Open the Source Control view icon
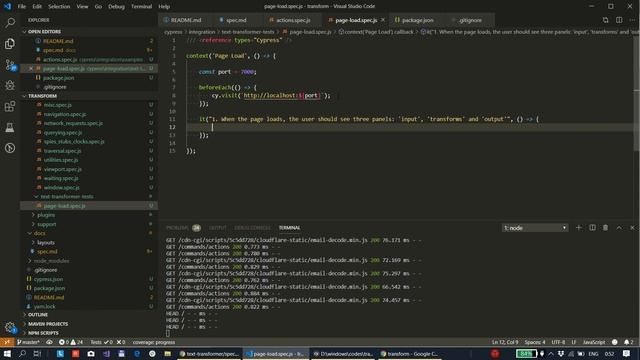 click(10, 65)
